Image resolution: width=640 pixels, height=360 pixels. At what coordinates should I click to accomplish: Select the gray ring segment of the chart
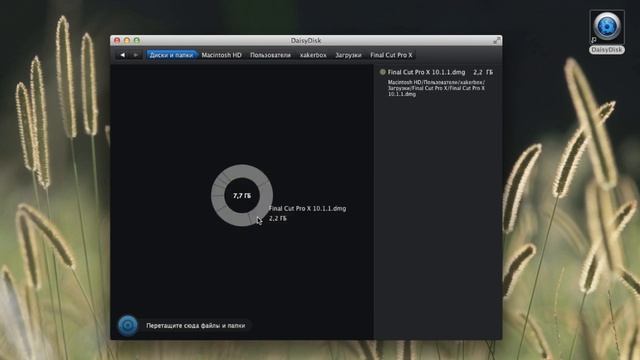coord(242,171)
